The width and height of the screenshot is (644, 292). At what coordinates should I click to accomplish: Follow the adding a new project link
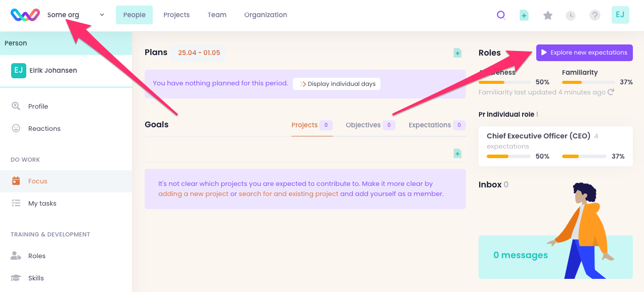(x=193, y=194)
